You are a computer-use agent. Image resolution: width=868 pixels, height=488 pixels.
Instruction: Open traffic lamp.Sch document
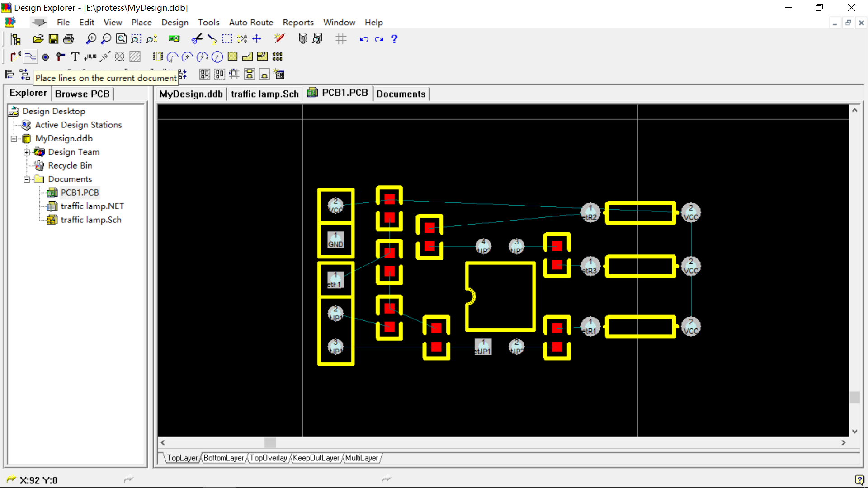[90, 219]
